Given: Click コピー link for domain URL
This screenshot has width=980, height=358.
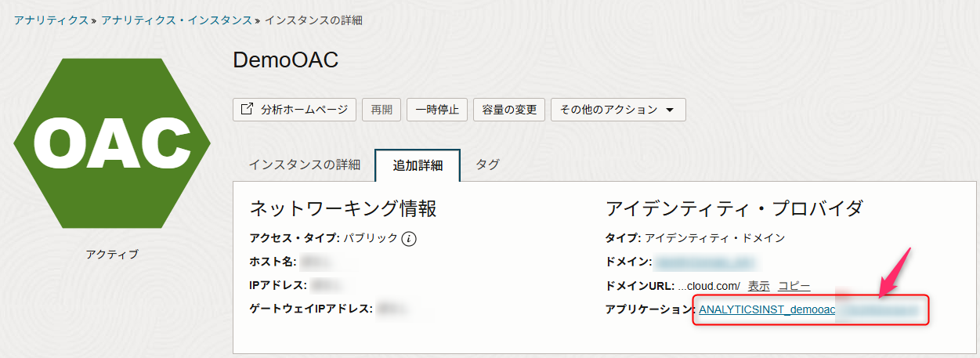Looking at the screenshot, I should click(794, 286).
